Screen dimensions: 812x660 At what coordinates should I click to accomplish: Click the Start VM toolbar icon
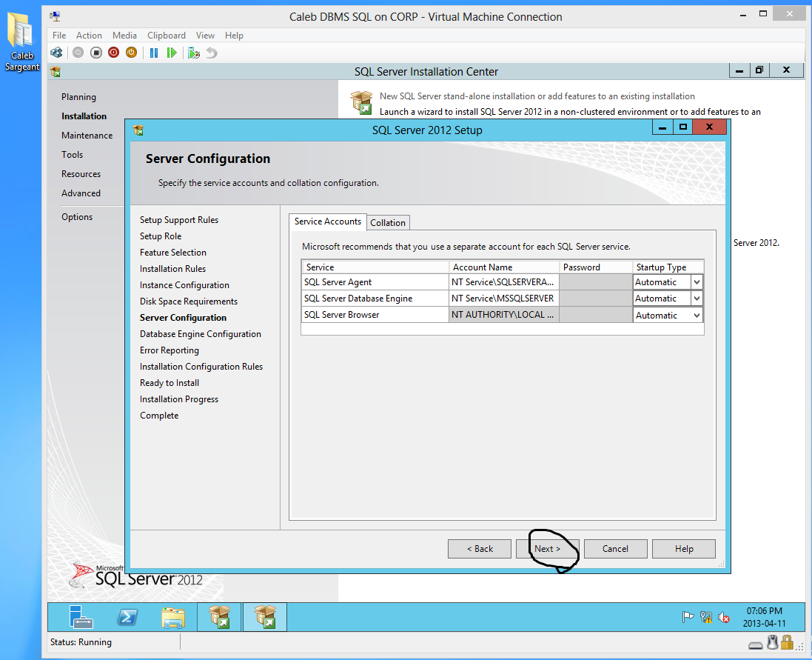click(x=78, y=53)
